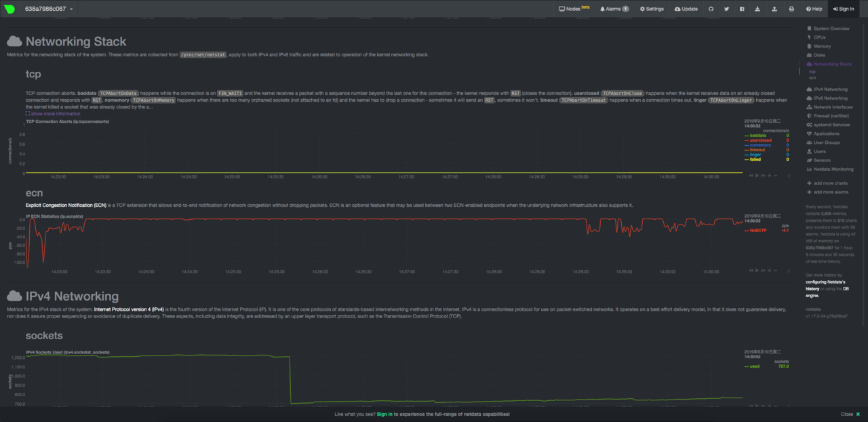
Task: Jump to the Disks section
Action: tap(816, 55)
